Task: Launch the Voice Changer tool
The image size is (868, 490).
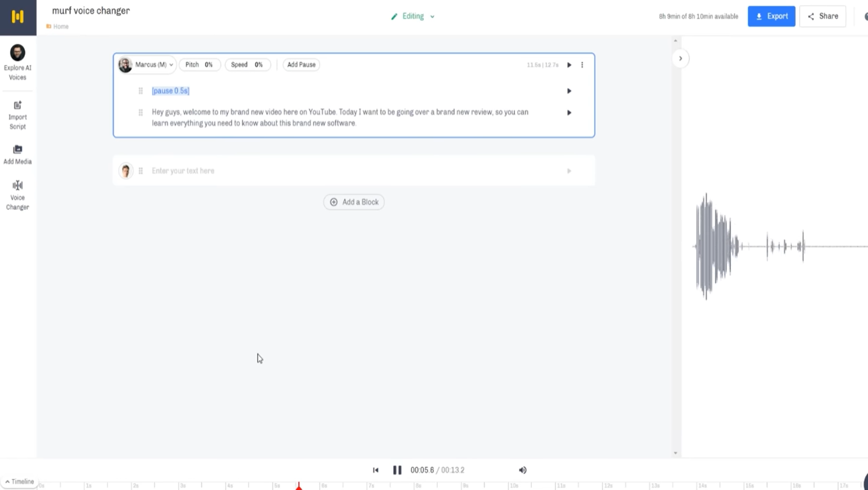Action: point(18,195)
